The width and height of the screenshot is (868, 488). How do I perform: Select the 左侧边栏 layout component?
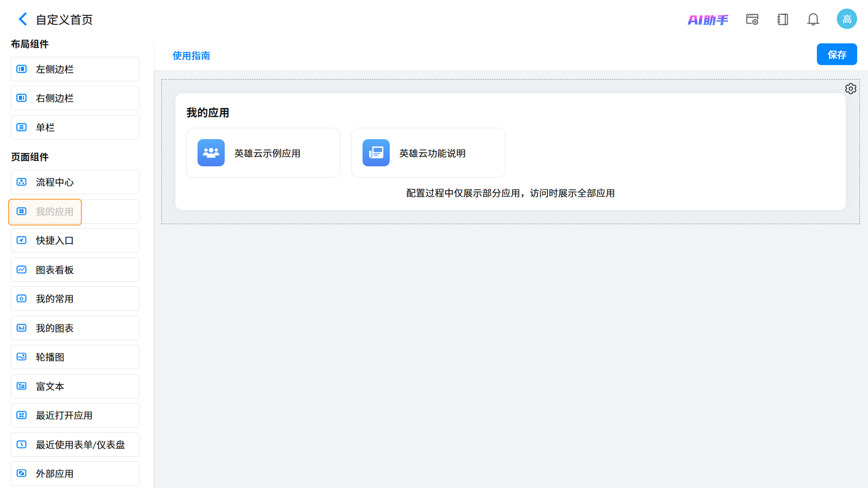[x=75, y=69]
